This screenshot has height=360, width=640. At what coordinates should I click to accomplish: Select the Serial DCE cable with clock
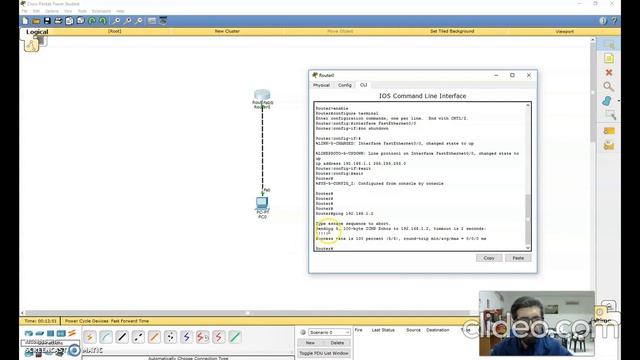click(x=203, y=337)
